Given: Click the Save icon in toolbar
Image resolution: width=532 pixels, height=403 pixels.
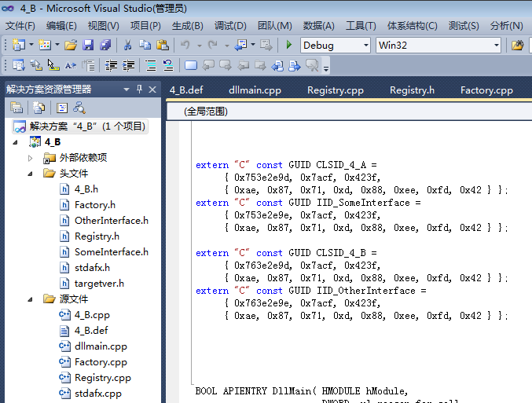Looking at the screenshot, I should (x=88, y=45).
